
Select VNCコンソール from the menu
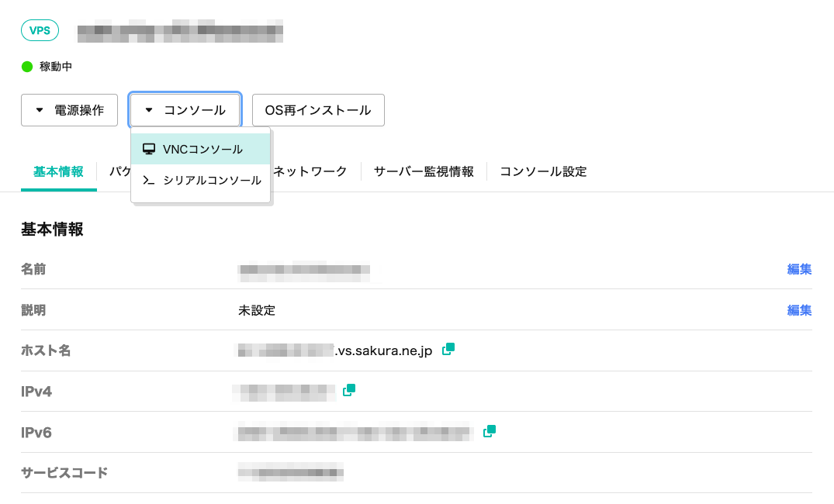click(x=202, y=149)
